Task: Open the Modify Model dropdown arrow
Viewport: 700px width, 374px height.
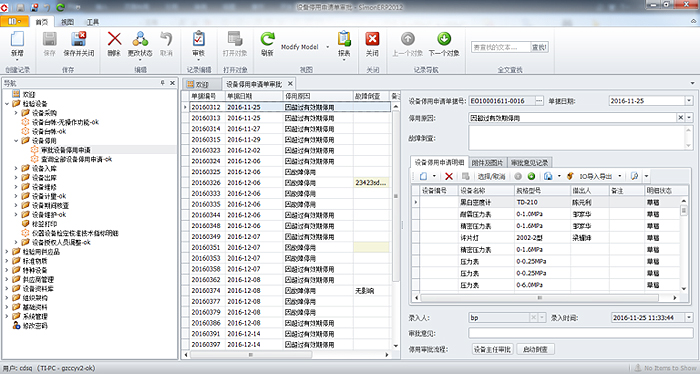Action: point(328,47)
